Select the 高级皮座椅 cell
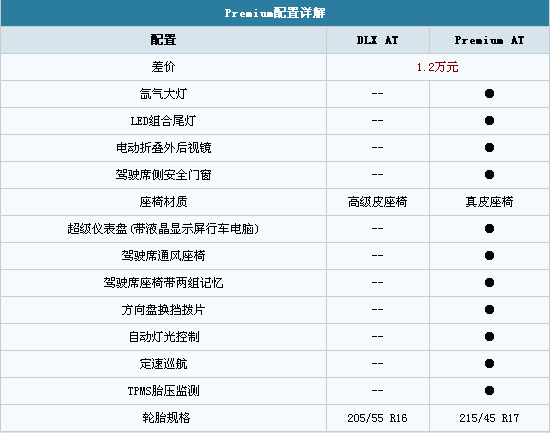Image resolution: width=550 pixels, height=433 pixels. tap(377, 202)
